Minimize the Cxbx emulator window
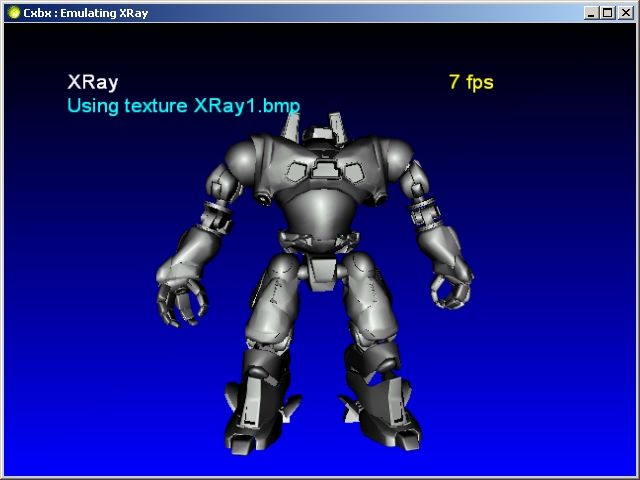This screenshot has height=480, width=640. (x=592, y=12)
